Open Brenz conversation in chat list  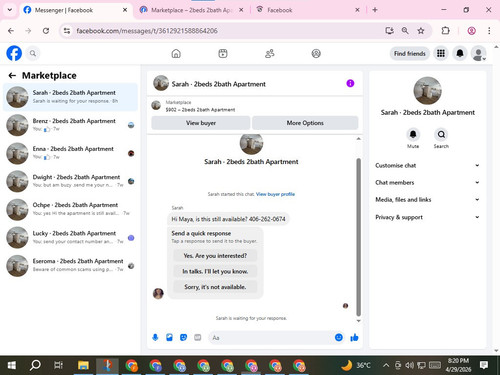point(70,125)
